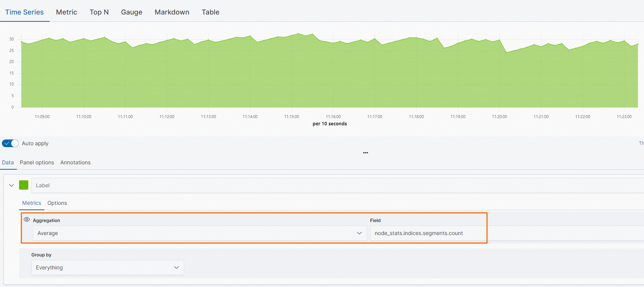Click the three-dot resize handle below chart
This screenshot has width=644, height=287.
366,152
